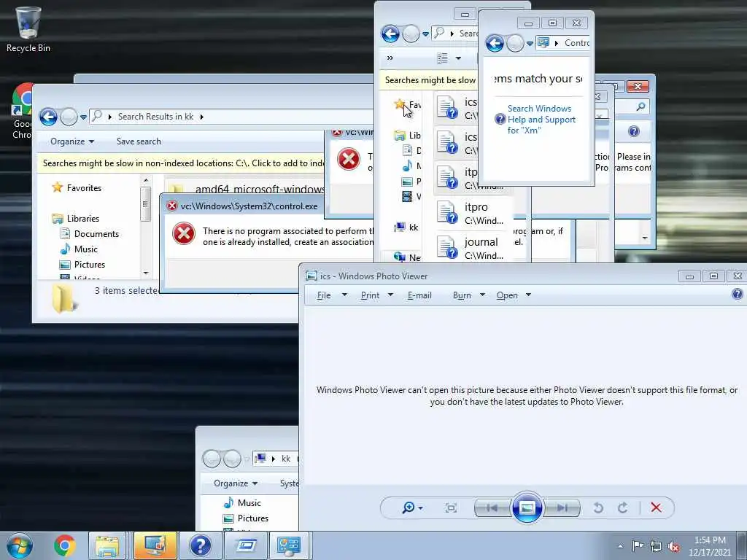Select the Control Panel taskbar button

[x=289, y=545]
